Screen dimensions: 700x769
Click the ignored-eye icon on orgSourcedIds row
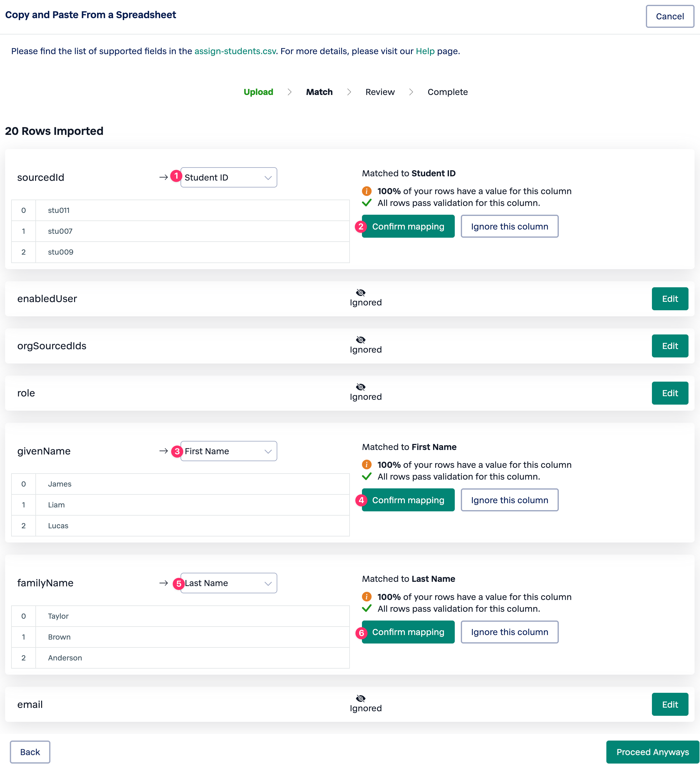pos(360,340)
